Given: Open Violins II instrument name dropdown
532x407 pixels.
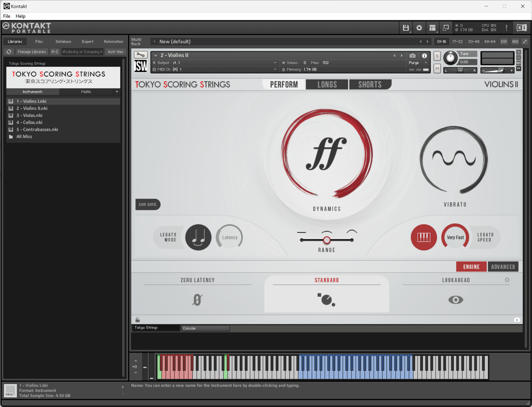Looking at the screenshot, I should [156, 56].
